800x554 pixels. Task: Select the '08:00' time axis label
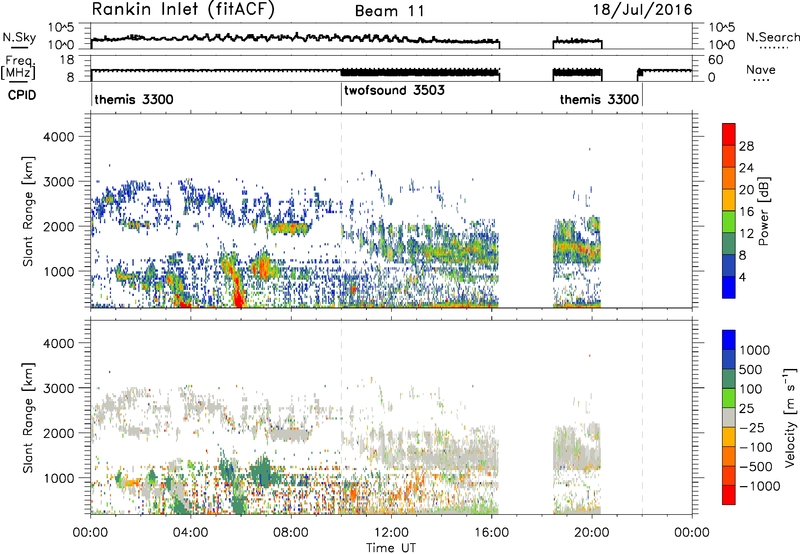coord(291,533)
